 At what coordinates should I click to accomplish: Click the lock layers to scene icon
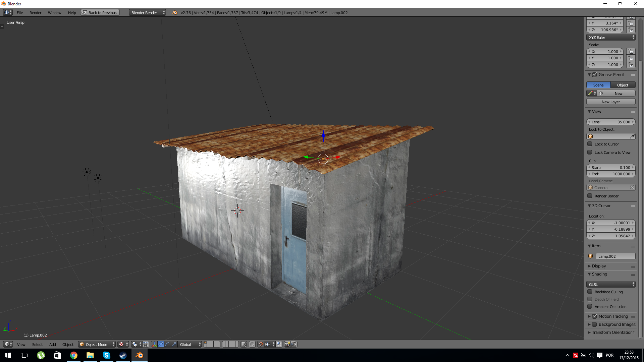click(244, 344)
